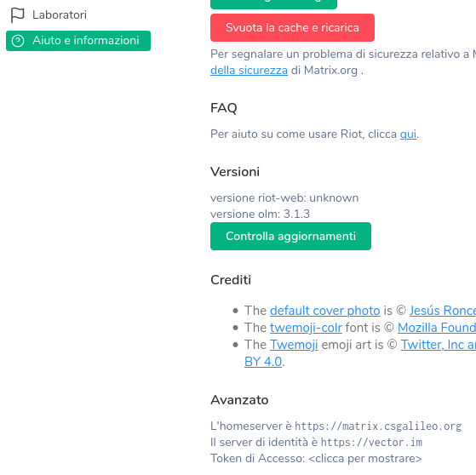
Task: Open the Jesús Roncero credit link
Action: [x=443, y=311]
